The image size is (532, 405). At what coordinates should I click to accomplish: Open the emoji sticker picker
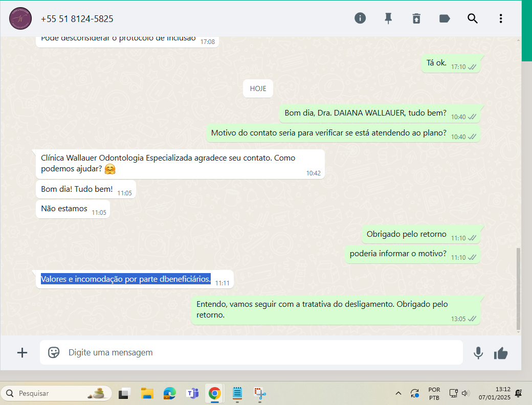coord(54,352)
